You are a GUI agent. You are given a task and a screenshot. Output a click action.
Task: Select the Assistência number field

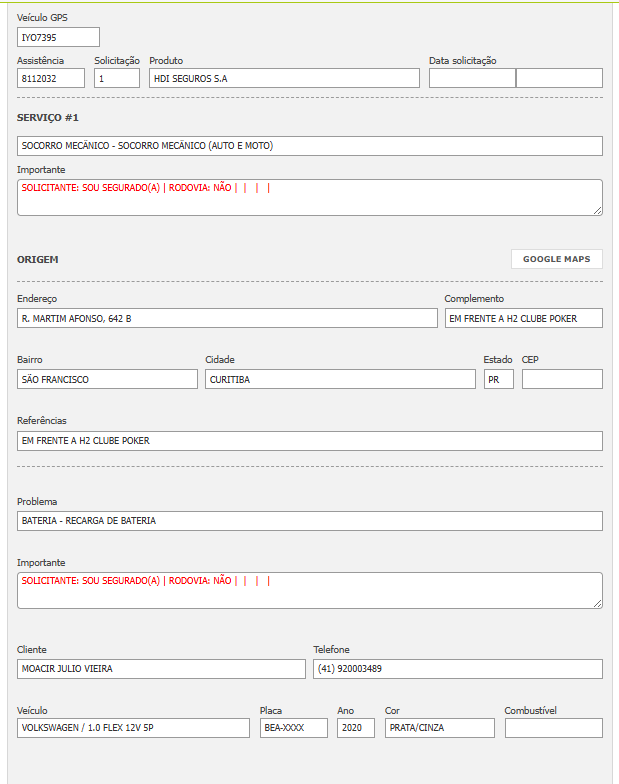51,78
